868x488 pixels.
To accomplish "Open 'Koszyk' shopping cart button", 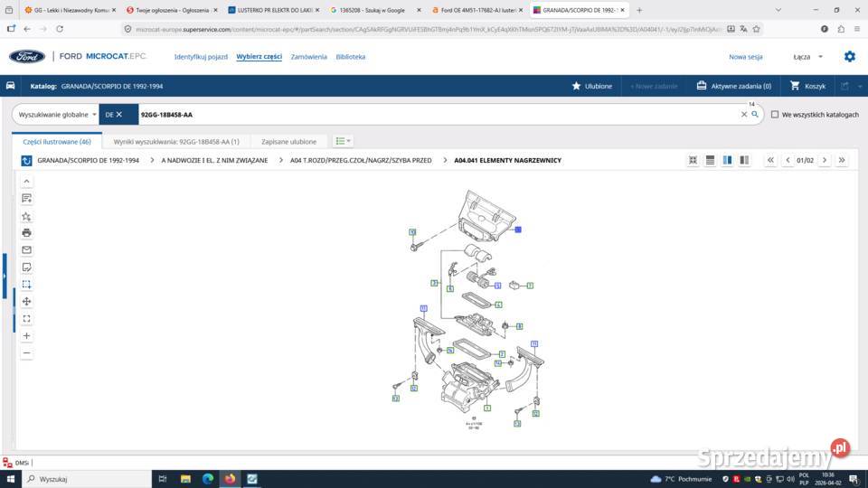I will pyautogui.click(x=807, y=86).
